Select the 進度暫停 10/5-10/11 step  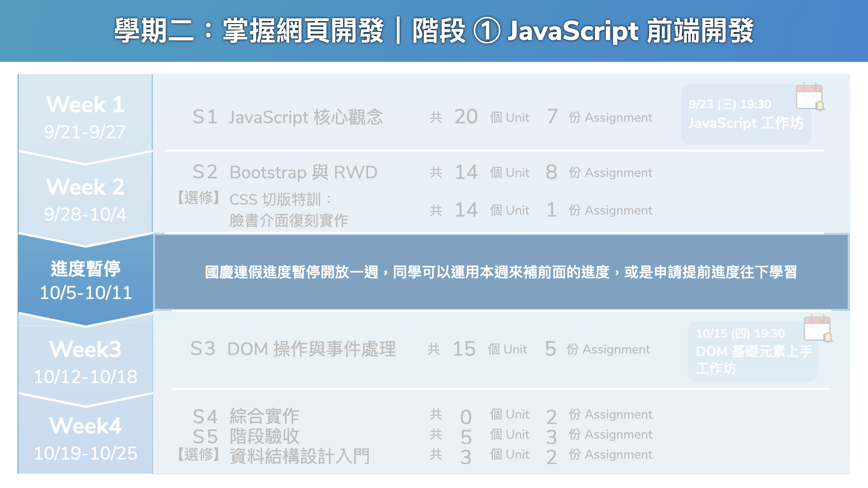tap(85, 280)
